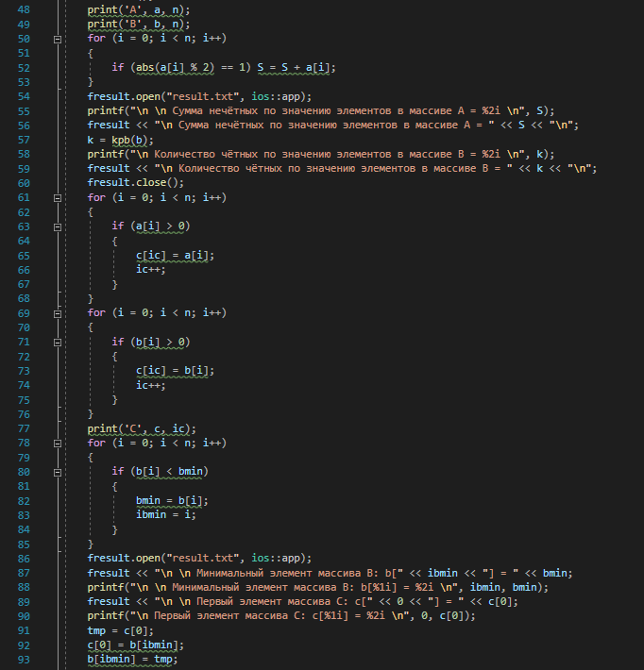Click the c[ic] = b[i] assignment
Screen dimensions: 644x670
pyautogui.click(x=175, y=371)
